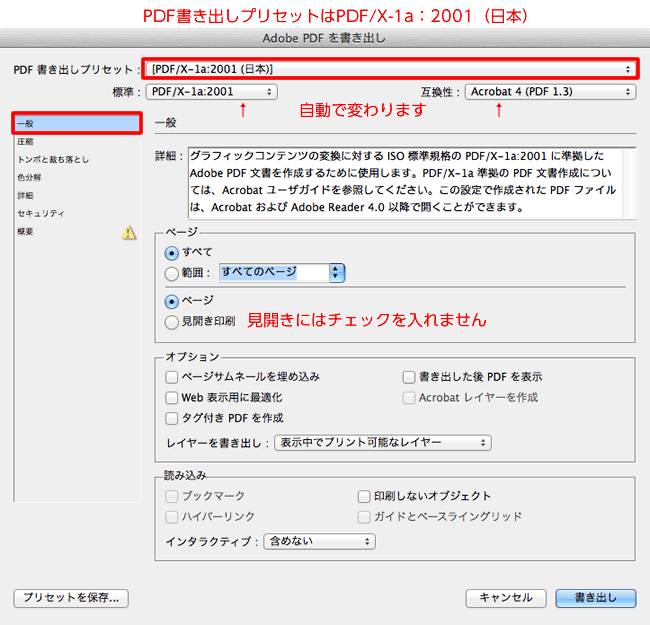This screenshot has width=650, height=625.
Task: Open the PDF 書き出しプリセット dropdown
Action: pyautogui.click(x=391, y=68)
